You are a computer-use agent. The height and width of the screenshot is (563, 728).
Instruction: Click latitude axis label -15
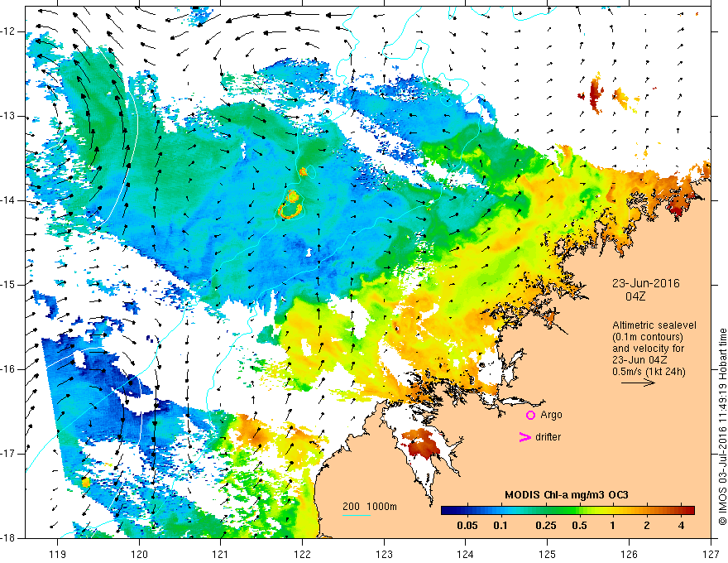[8, 285]
